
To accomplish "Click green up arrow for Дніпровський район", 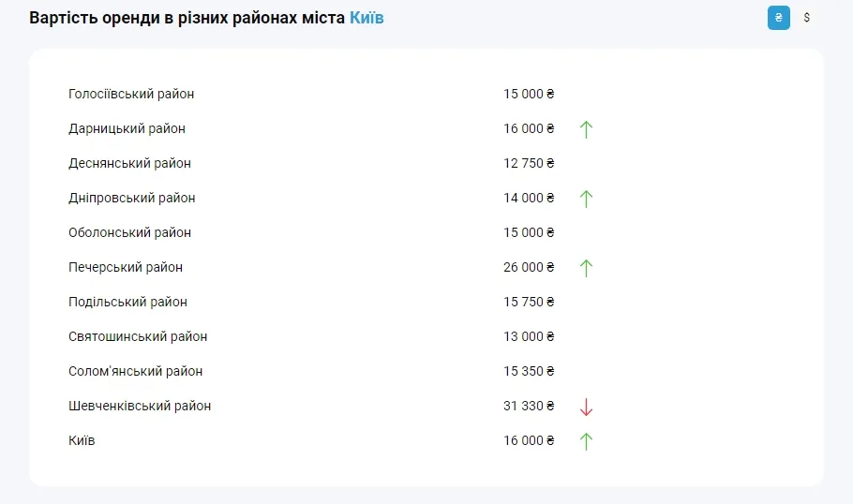I will (586, 199).
